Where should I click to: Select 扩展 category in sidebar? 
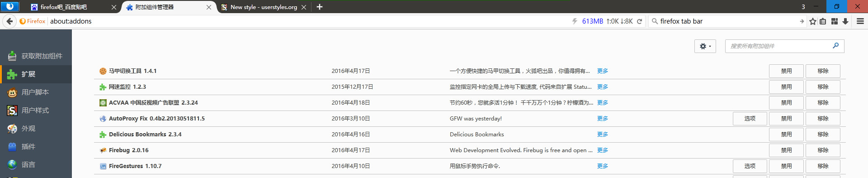[36, 74]
